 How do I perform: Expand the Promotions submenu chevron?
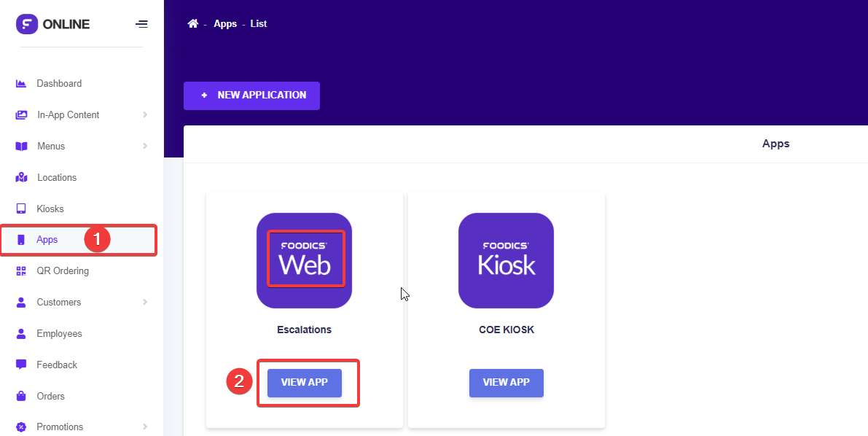coord(145,427)
